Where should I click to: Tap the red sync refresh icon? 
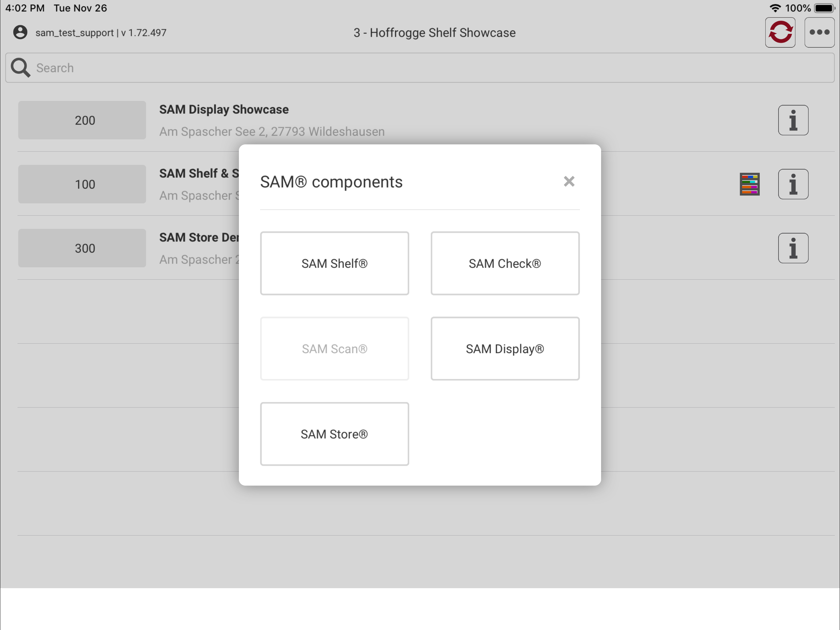click(x=780, y=32)
